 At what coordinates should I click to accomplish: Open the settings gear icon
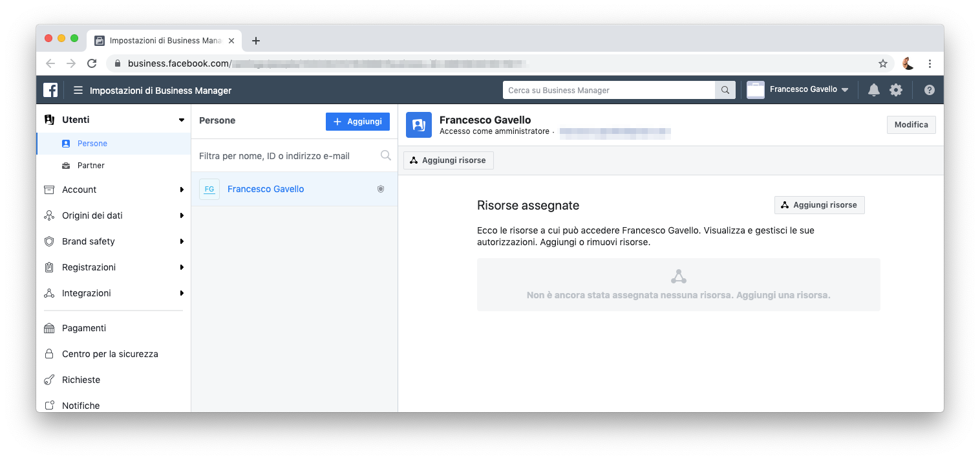[x=896, y=90]
